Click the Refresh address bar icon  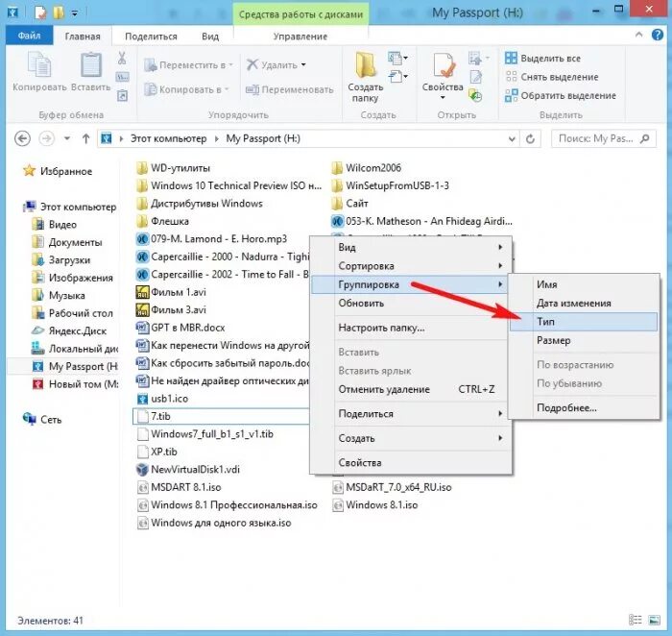(530, 139)
